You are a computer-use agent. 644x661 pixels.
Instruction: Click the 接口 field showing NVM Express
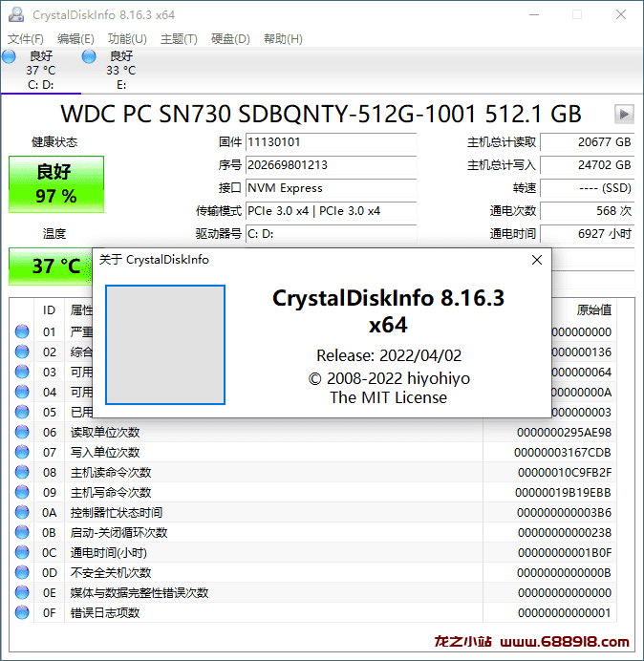click(x=331, y=188)
